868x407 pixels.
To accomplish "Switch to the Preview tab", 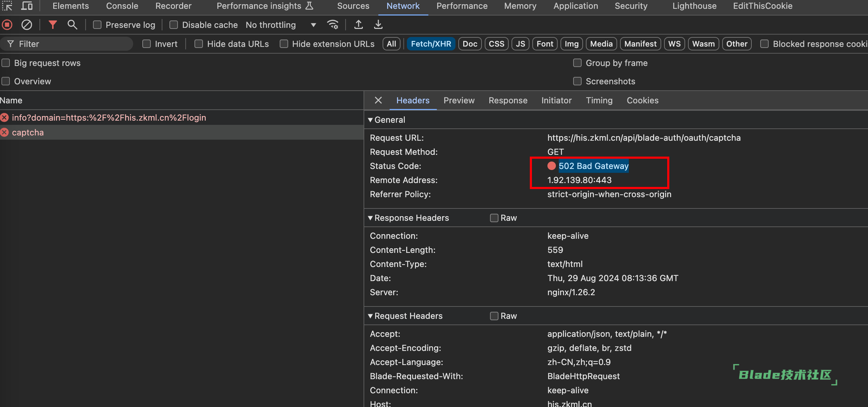I will pos(459,101).
